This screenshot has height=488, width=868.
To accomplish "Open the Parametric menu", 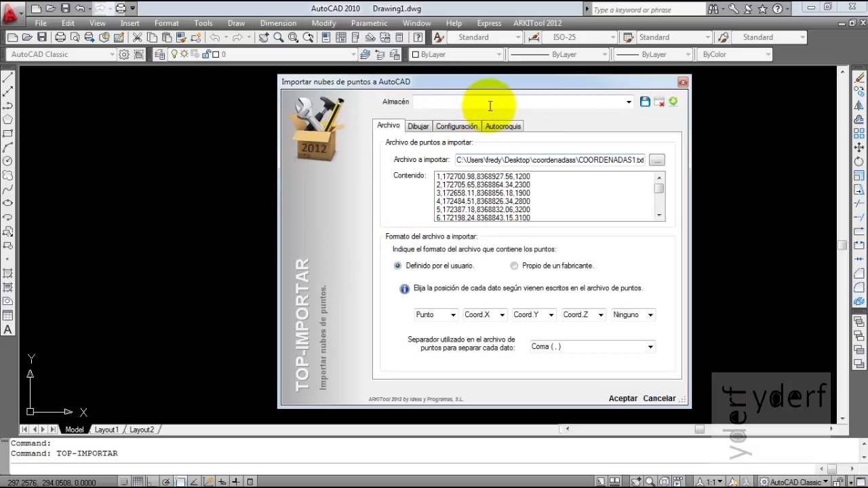I will [x=369, y=23].
